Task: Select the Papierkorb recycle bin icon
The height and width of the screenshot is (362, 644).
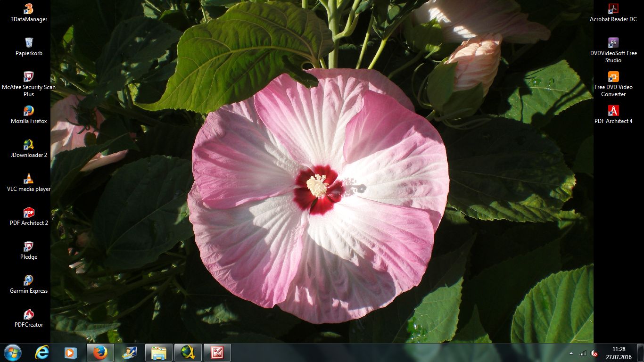Action: pos(29,43)
